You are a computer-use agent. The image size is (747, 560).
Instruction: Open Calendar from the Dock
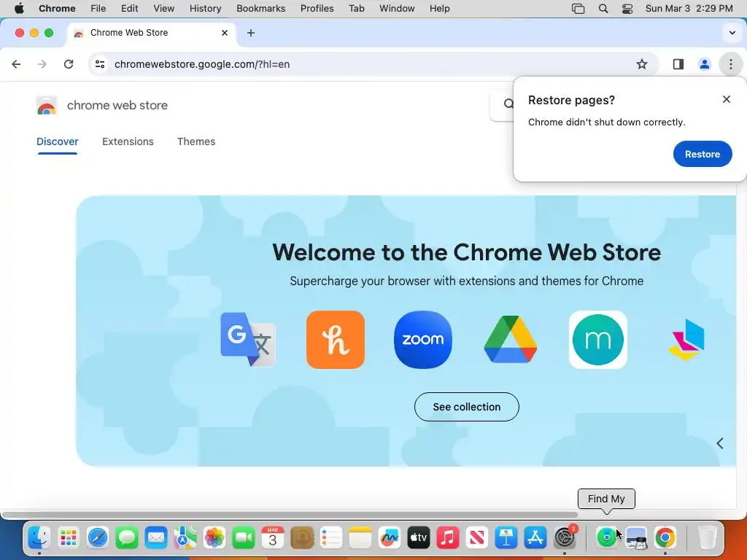pyautogui.click(x=273, y=538)
